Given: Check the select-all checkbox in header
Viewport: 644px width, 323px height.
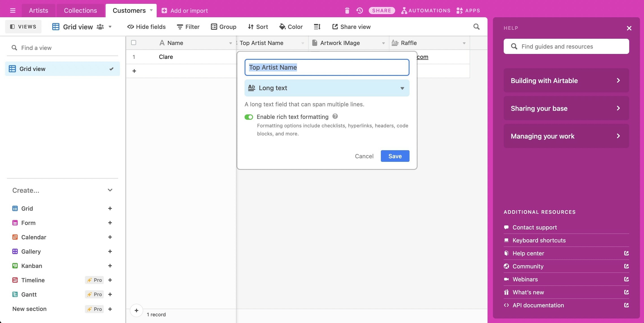Looking at the screenshot, I should [x=134, y=43].
